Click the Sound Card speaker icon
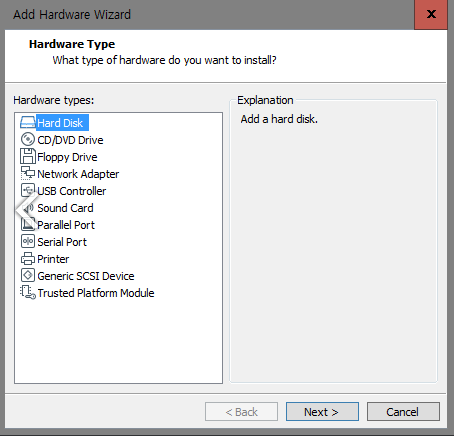The height and width of the screenshot is (437, 454). point(28,208)
